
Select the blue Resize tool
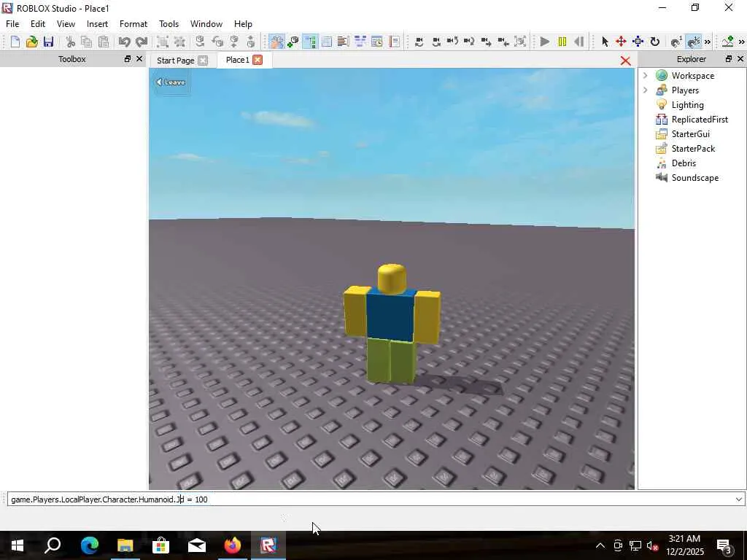[x=638, y=42]
